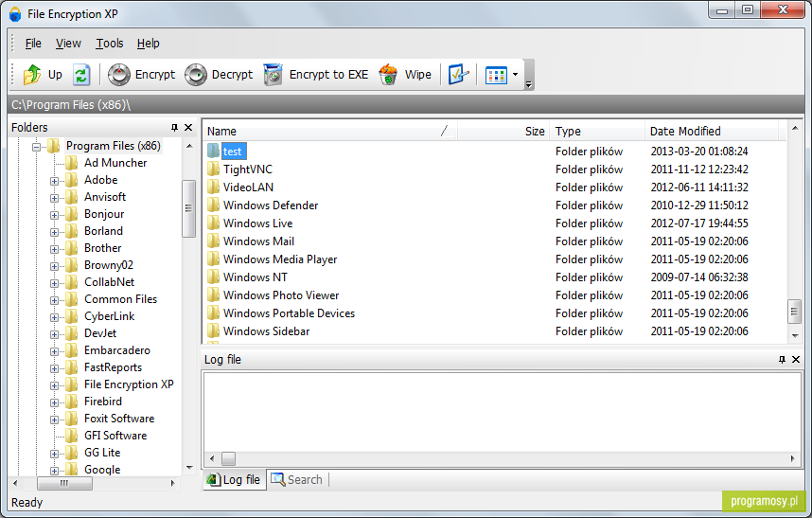This screenshot has height=518, width=812.
Task: Select Windows NT folder in list
Action: point(255,277)
